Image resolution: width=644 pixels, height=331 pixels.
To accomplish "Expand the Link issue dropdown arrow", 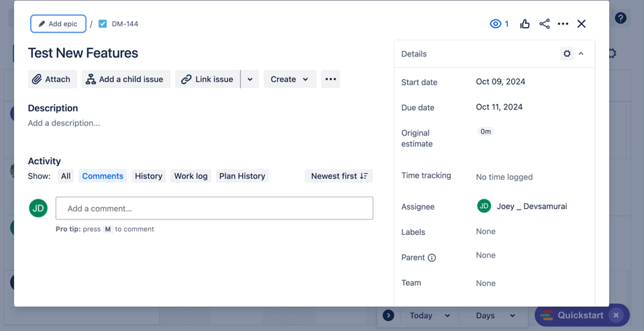I will [x=250, y=79].
